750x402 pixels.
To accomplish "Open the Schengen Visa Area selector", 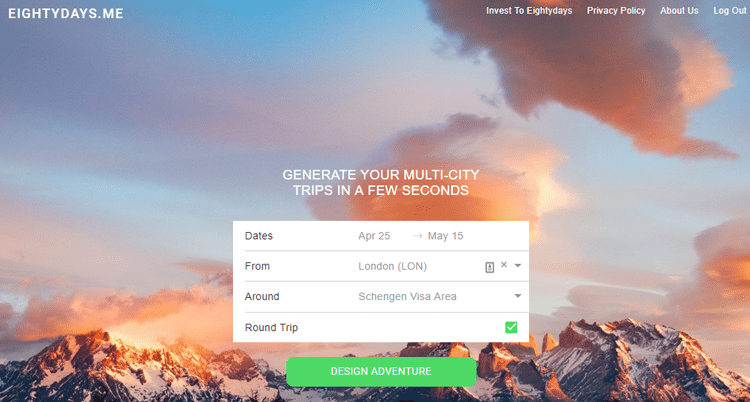I will (408, 297).
